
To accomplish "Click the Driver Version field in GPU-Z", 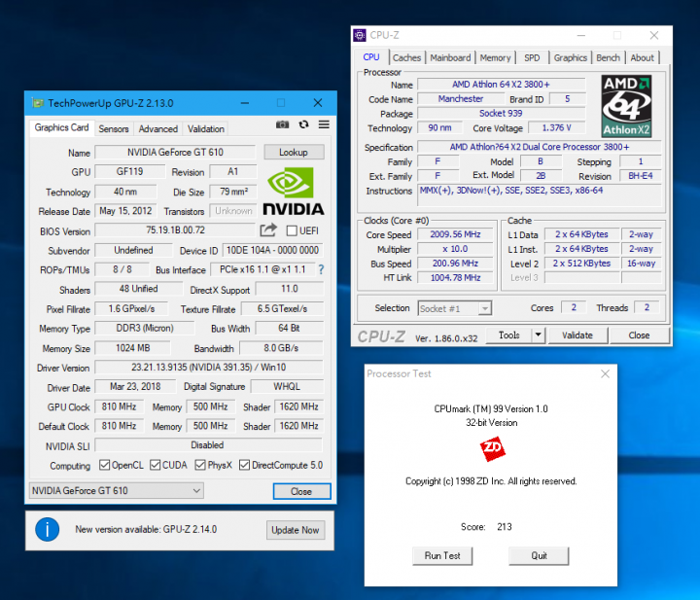I will click(208, 367).
